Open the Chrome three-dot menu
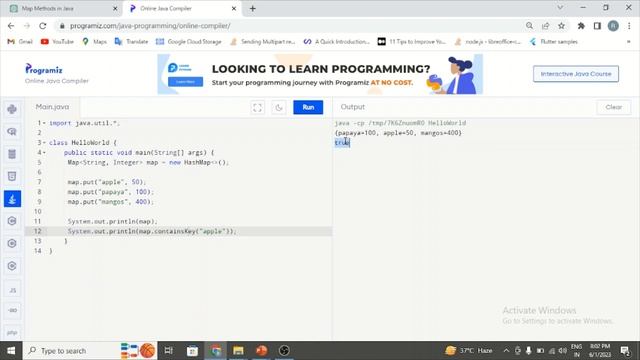 (x=629, y=26)
